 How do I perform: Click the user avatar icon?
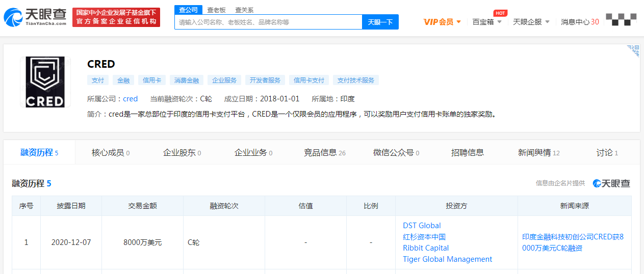tap(621, 19)
